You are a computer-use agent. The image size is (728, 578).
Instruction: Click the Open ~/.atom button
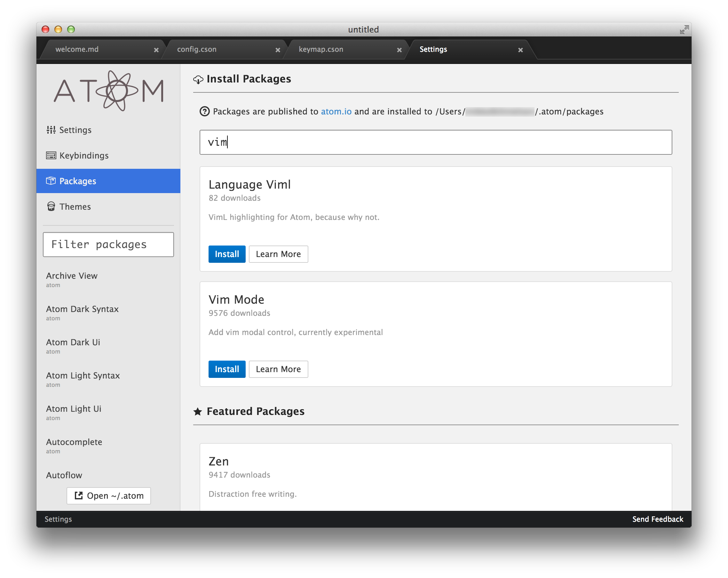tap(109, 496)
